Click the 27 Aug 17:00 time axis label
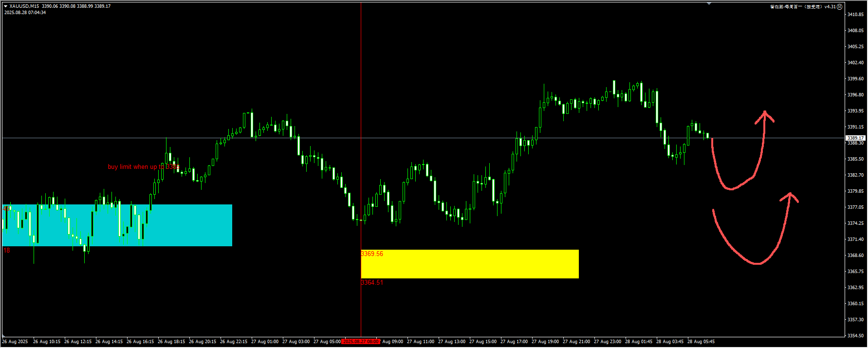 (x=514, y=342)
